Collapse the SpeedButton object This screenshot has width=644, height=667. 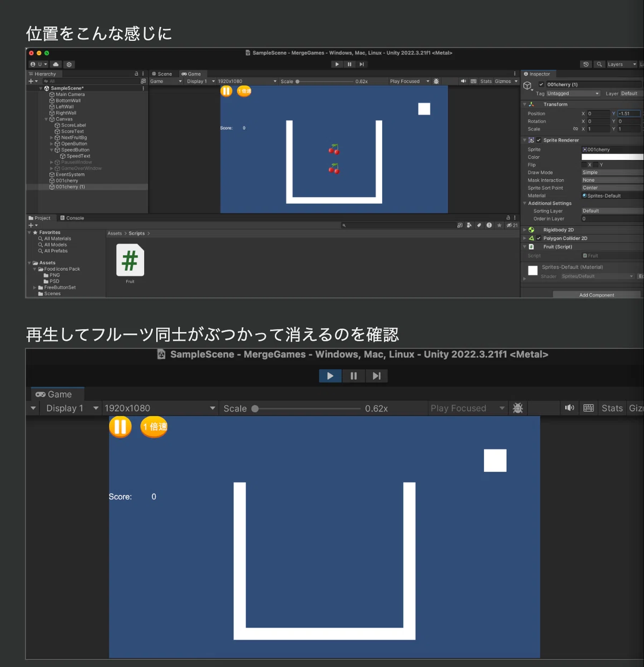(x=52, y=150)
